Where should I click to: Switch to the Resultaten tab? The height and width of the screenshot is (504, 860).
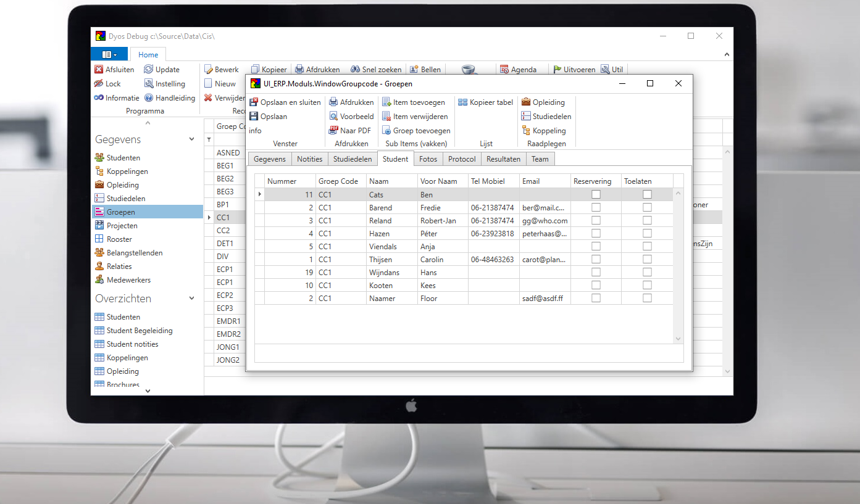point(503,159)
